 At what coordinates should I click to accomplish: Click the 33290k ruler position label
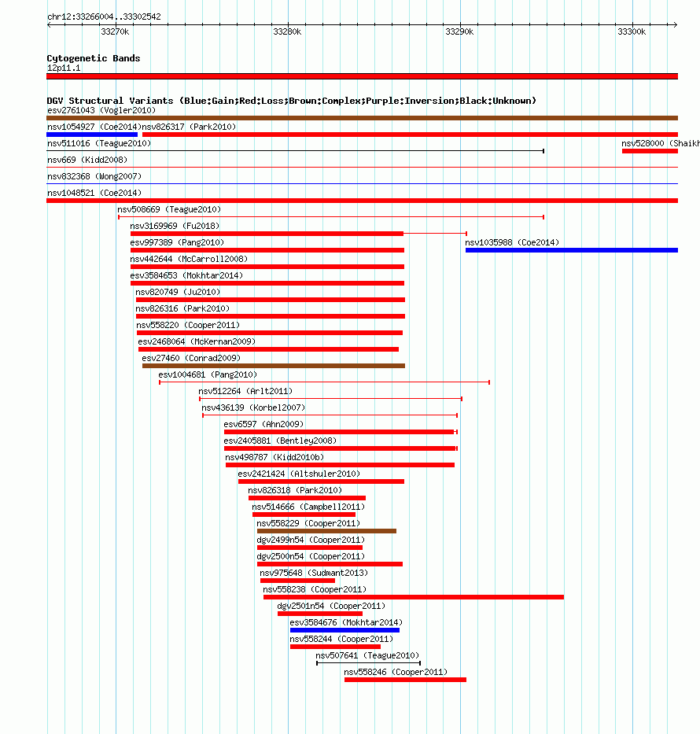[459, 31]
